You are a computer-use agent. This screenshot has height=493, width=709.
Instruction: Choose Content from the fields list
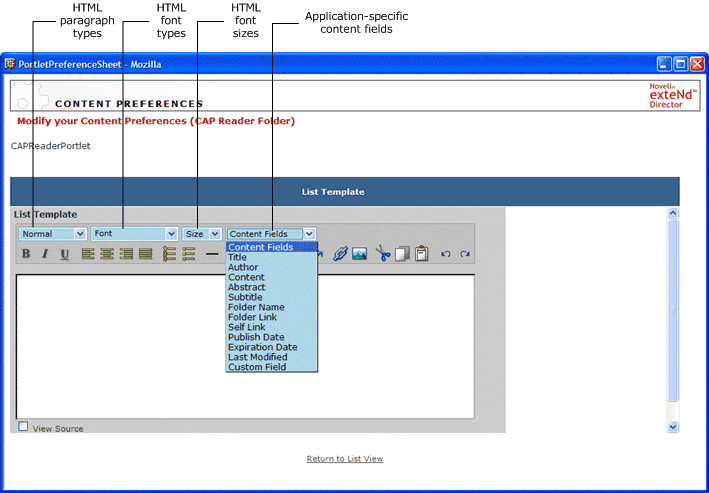(x=271, y=277)
